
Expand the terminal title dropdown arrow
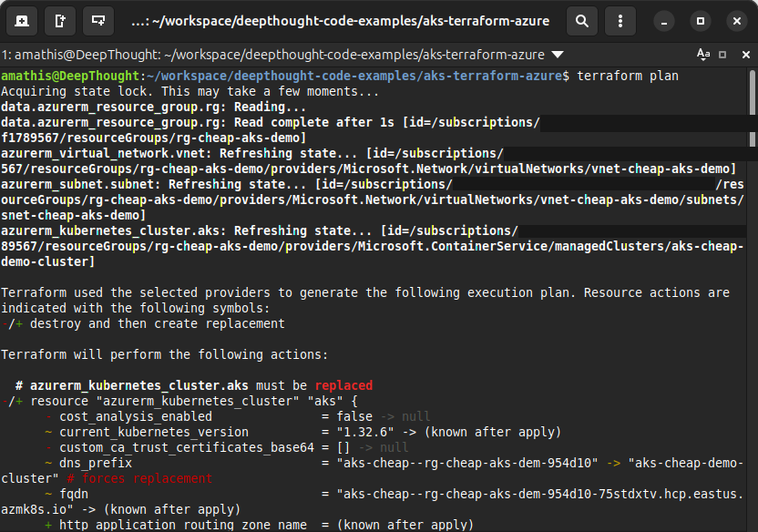tap(558, 55)
